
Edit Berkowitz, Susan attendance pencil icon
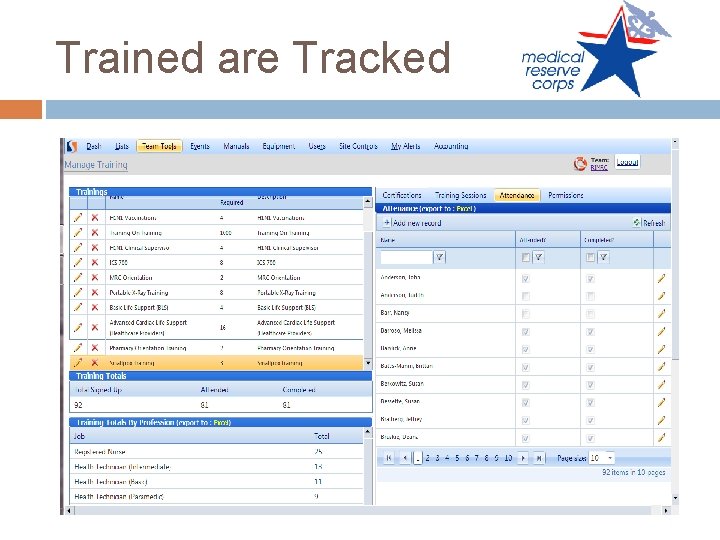click(x=661, y=385)
